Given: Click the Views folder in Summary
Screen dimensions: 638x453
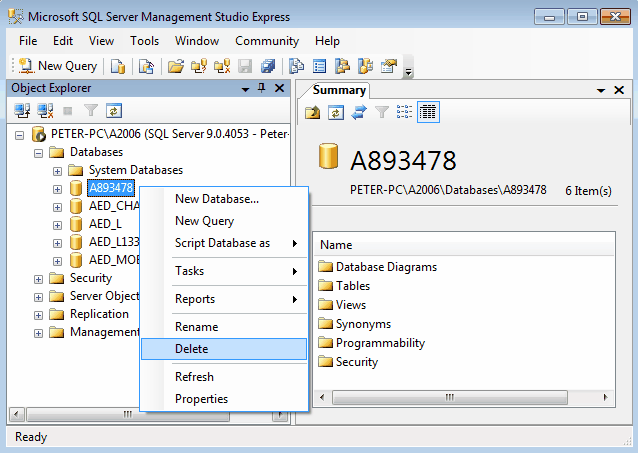Looking at the screenshot, I should 342,305.
